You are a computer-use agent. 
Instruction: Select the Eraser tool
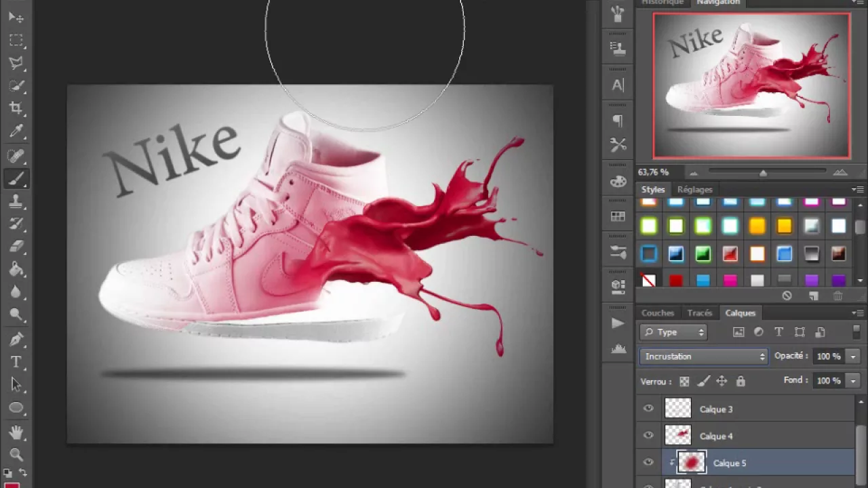click(x=16, y=247)
